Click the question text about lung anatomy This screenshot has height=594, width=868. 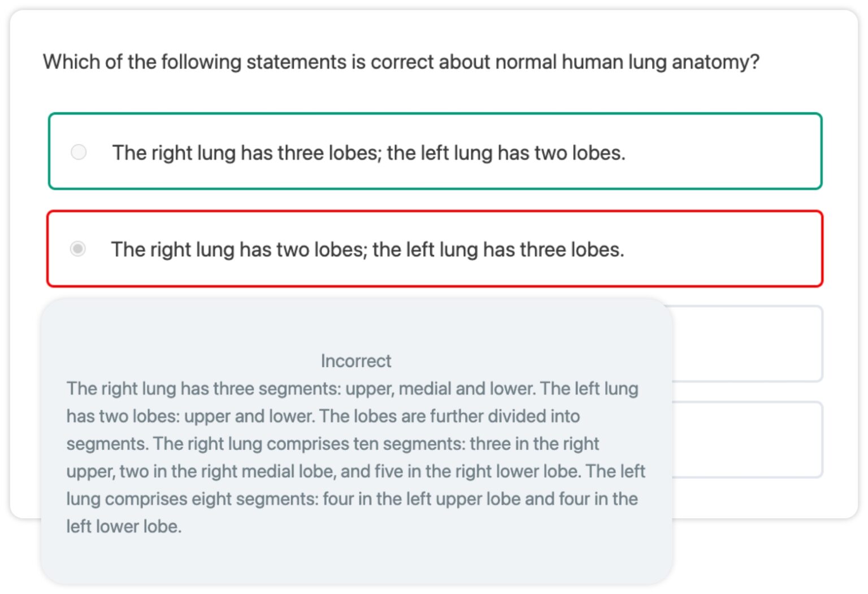[x=401, y=62]
